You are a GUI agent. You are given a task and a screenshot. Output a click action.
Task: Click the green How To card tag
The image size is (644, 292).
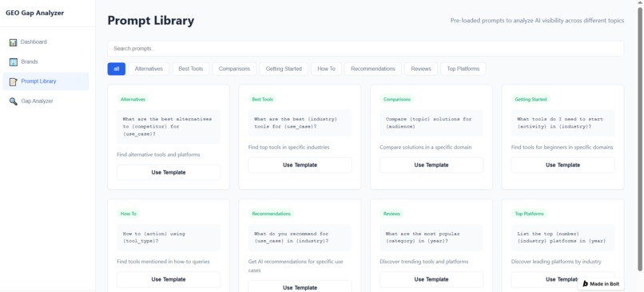coord(129,214)
